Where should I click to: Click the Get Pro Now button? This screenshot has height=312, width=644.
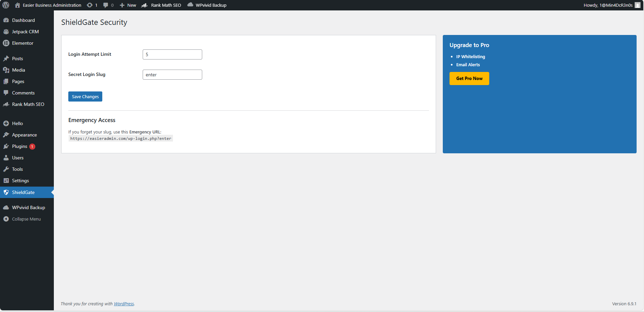tap(469, 78)
